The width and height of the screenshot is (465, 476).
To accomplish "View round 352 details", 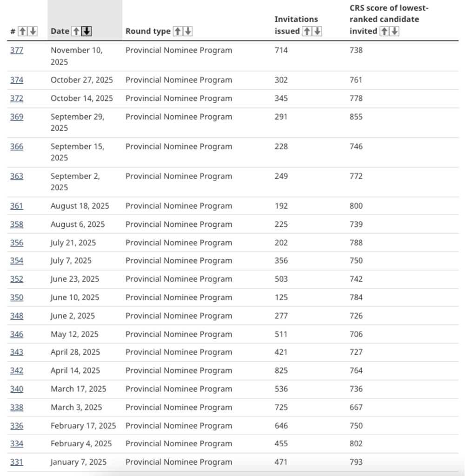I will point(17,279).
